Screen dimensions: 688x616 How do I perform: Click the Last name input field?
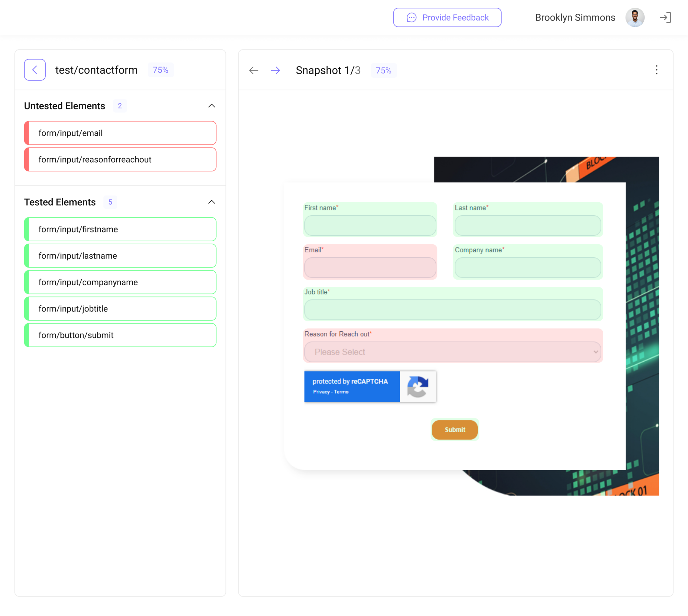(528, 225)
